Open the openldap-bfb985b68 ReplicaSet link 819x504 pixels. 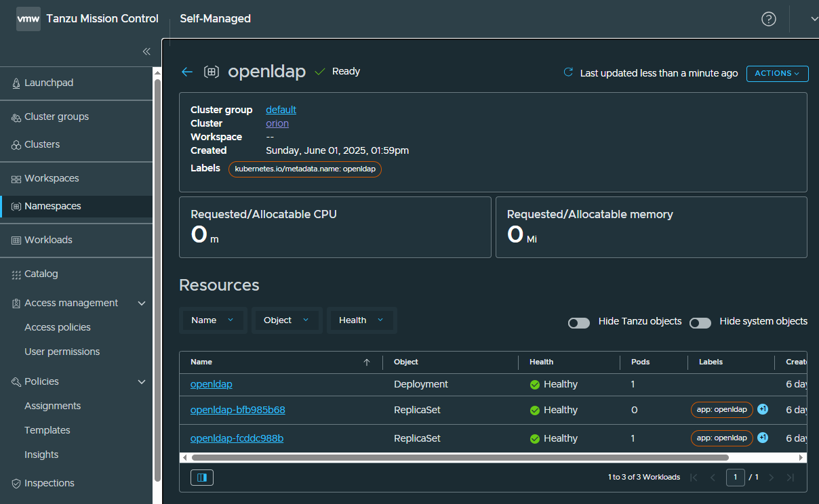click(238, 410)
